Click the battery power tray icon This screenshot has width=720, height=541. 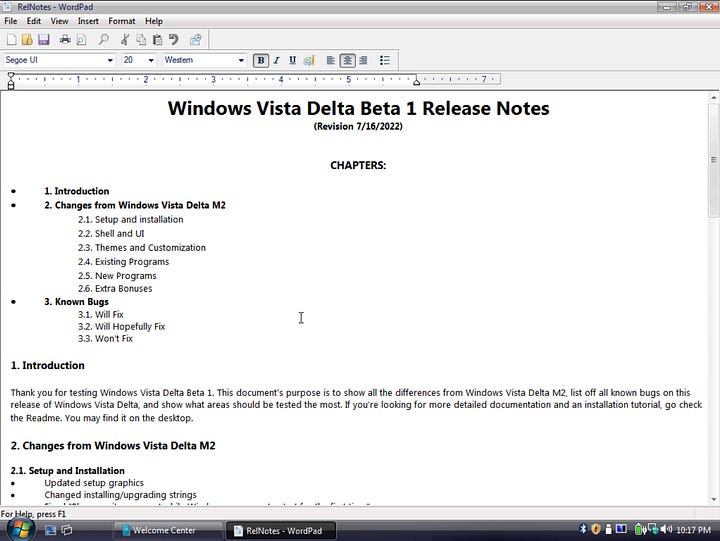click(640, 530)
